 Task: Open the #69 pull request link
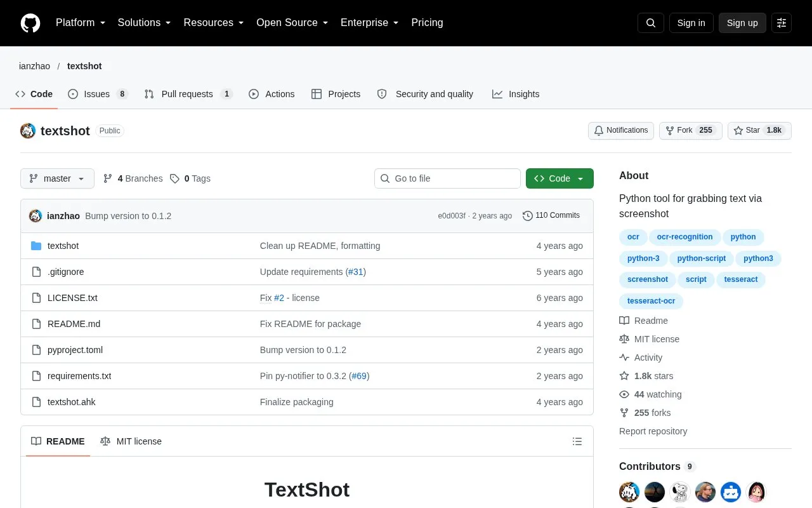coord(359,376)
